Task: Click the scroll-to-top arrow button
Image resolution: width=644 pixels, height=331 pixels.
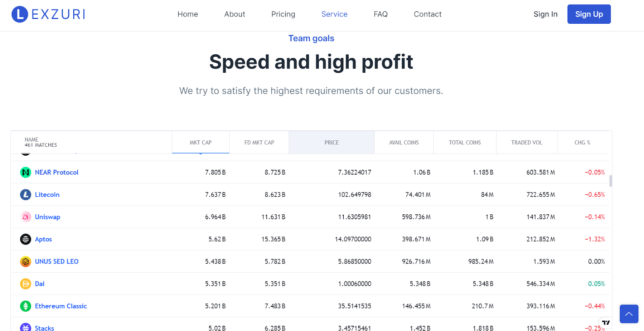Action: [629, 314]
